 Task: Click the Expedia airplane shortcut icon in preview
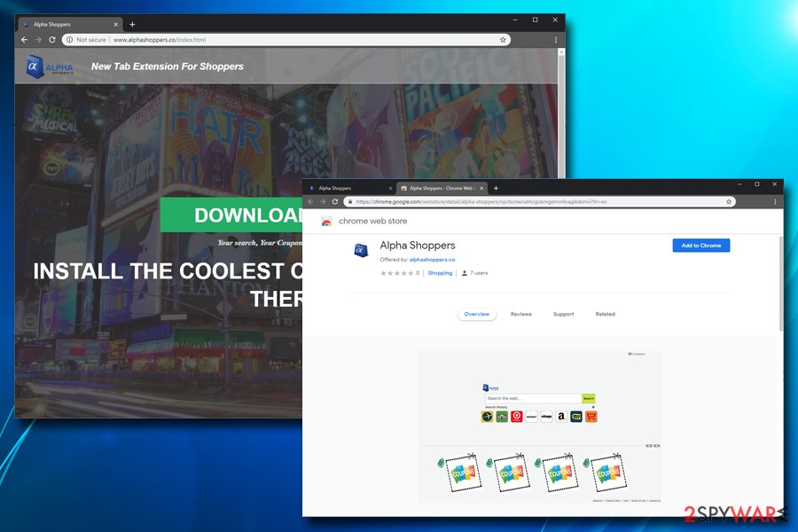(487, 417)
